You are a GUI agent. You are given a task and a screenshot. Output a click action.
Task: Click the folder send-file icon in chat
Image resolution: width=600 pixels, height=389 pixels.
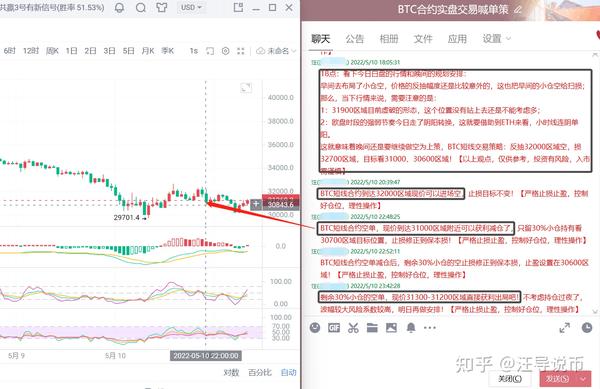(x=372, y=328)
